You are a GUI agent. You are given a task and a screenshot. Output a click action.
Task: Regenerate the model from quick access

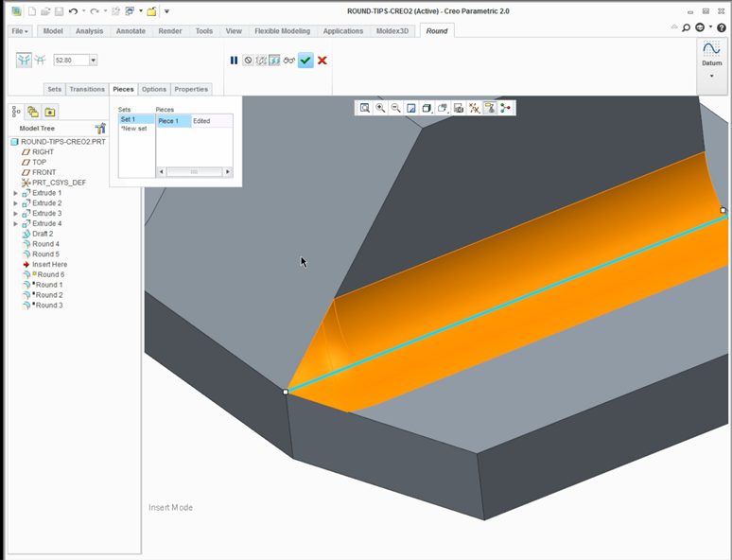(x=115, y=11)
